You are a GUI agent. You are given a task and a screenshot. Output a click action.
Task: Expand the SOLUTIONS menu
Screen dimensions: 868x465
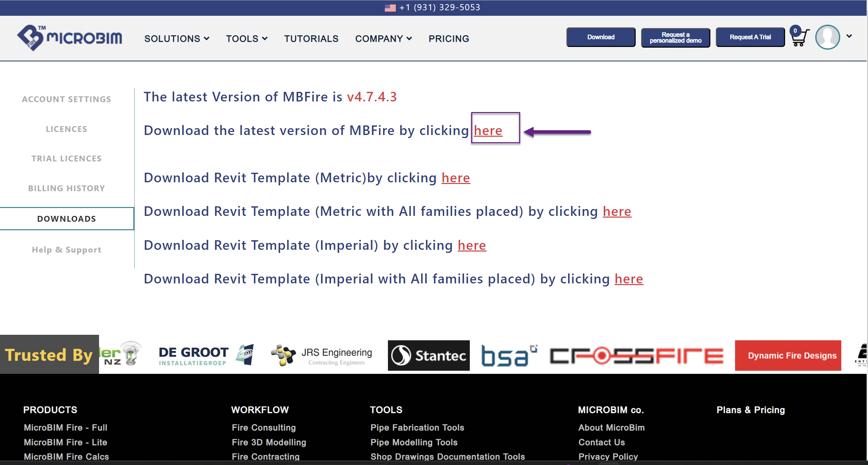(177, 39)
